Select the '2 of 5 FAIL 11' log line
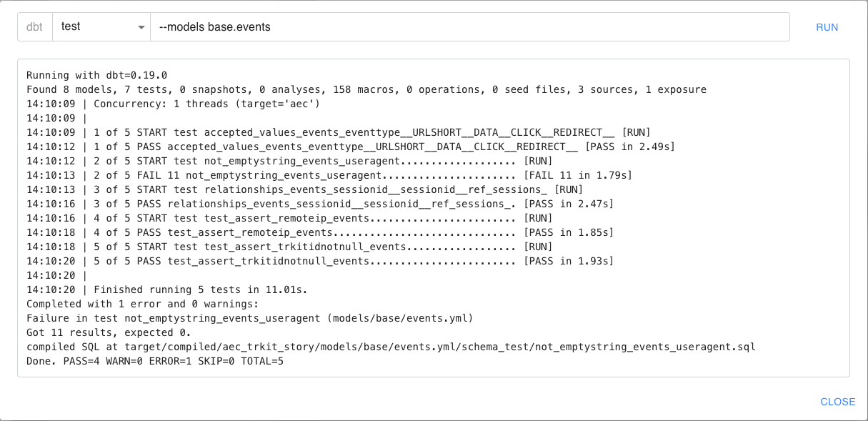 pyautogui.click(x=329, y=175)
